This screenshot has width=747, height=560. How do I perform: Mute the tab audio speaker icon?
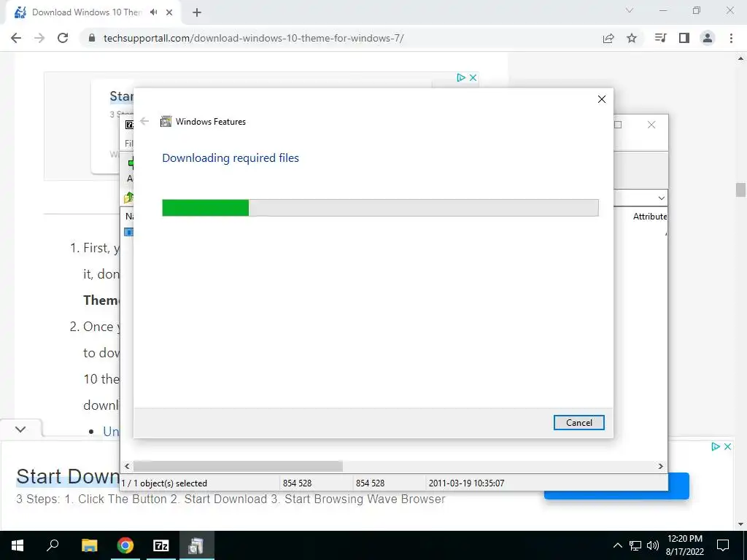pyautogui.click(x=153, y=12)
